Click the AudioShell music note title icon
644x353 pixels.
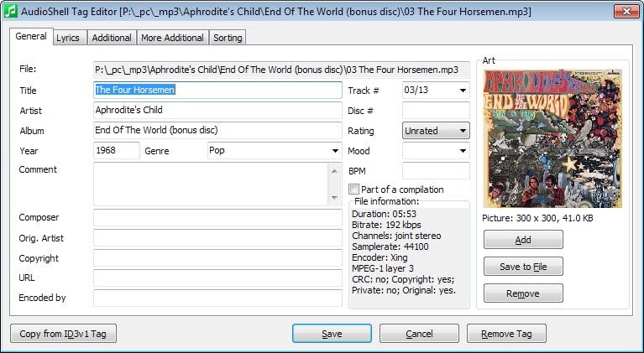click(11, 11)
